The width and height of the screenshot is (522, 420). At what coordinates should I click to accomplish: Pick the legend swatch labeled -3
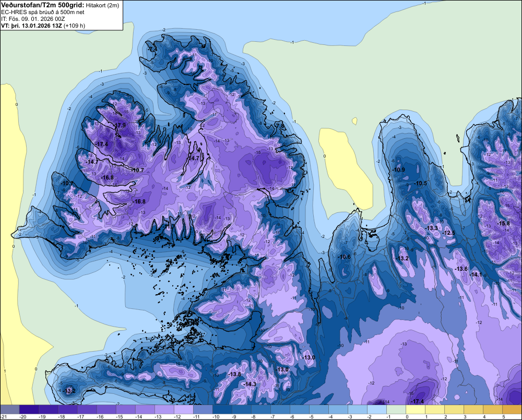358,409
